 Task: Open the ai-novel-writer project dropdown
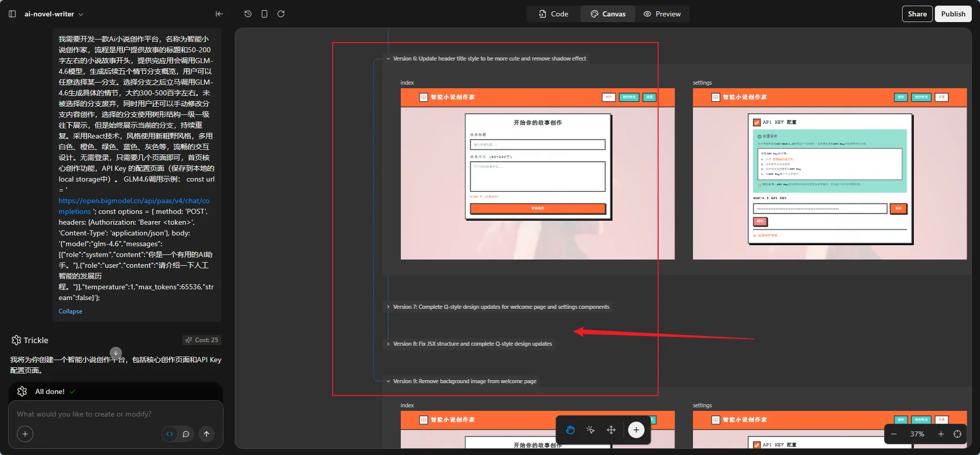[53, 14]
